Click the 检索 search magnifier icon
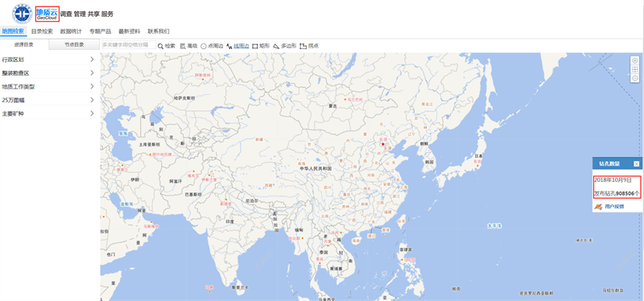The image size is (644, 301). tap(160, 46)
